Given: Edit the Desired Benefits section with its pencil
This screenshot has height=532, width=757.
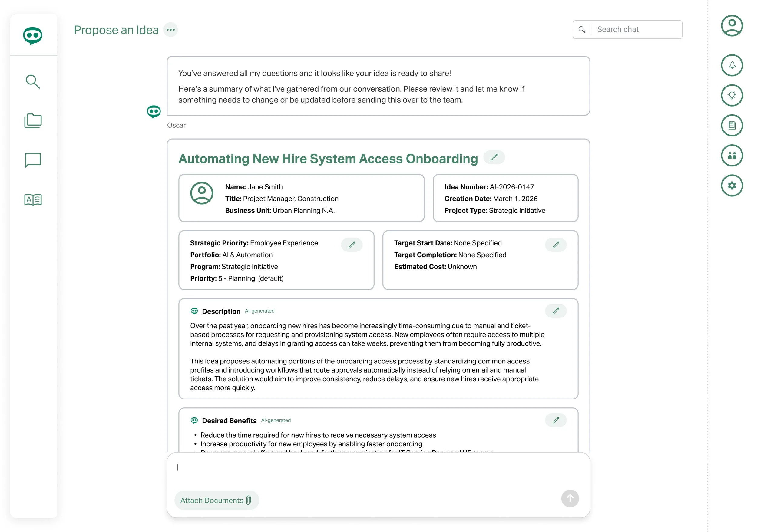Looking at the screenshot, I should pos(556,420).
